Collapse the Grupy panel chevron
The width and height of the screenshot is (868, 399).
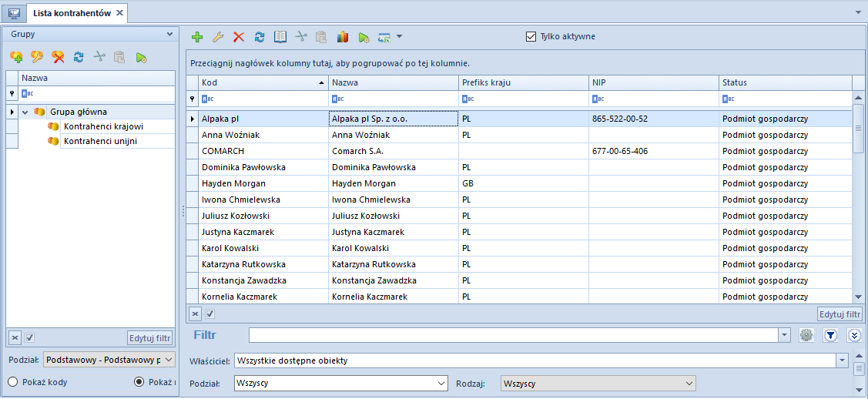[x=170, y=35]
